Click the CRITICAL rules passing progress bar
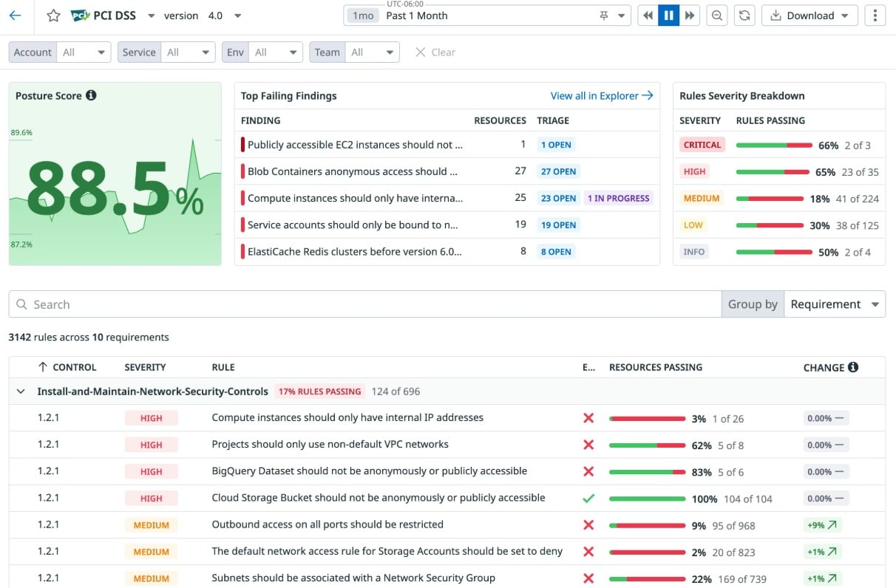The image size is (896, 588). click(774, 145)
